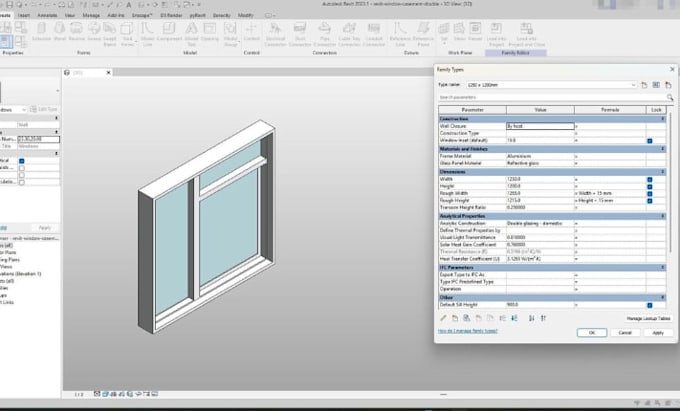The height and width of the screenshot is (411, 680).
Task: Click Cancel in Family Types dialog
Action: point(625,333)
